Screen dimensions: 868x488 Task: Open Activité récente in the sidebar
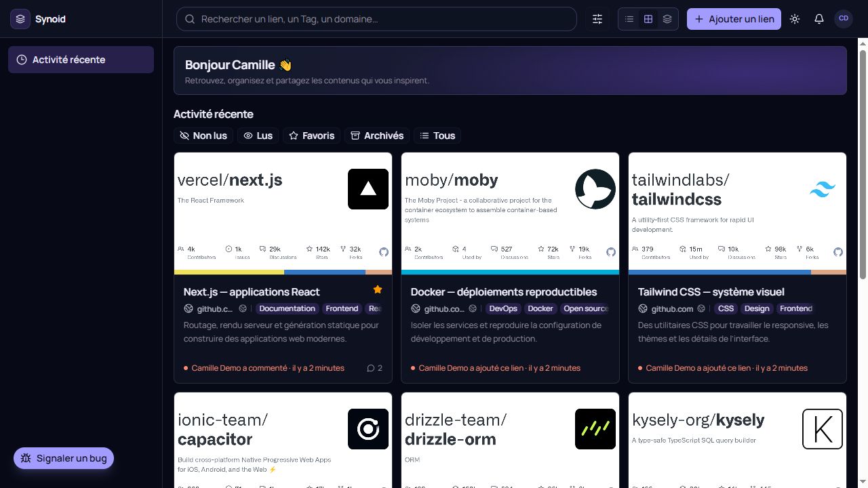coord(81,60)
